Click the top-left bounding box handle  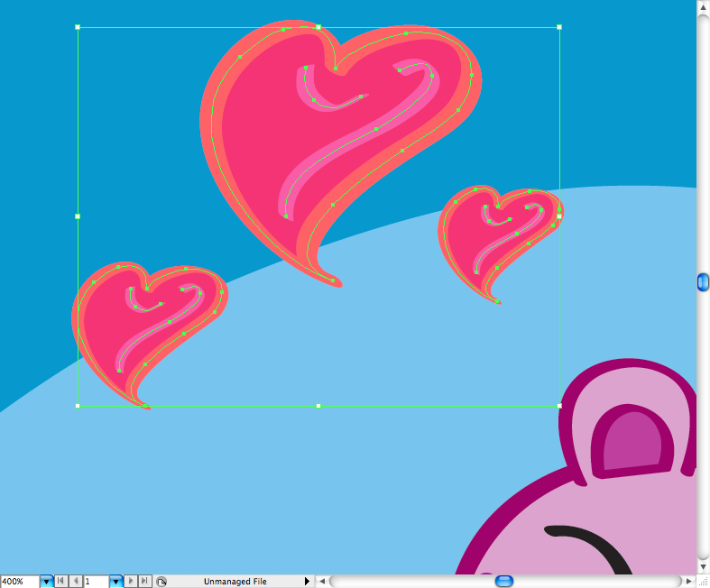pos(78,27)
